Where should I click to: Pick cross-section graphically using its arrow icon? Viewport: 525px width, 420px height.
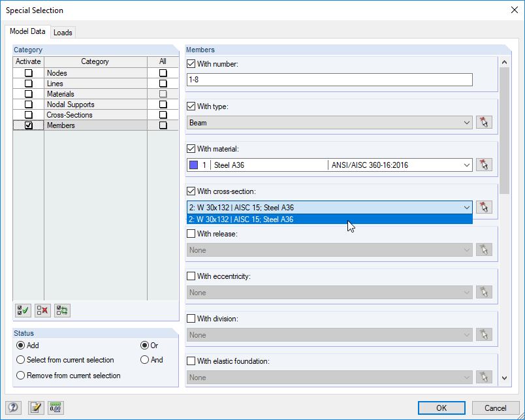[x=484, y=206]
